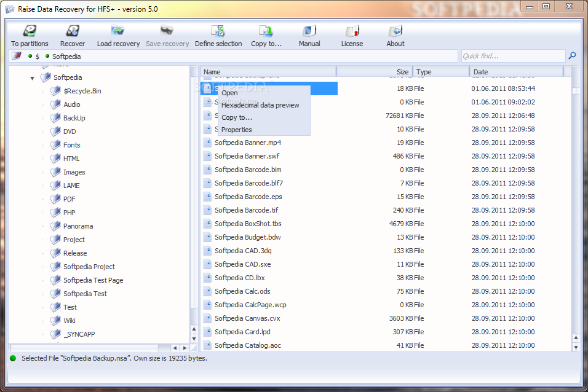Select the Softpedia Project folder in tree
This screenshot has height=392, width=588.
point(89,267)
